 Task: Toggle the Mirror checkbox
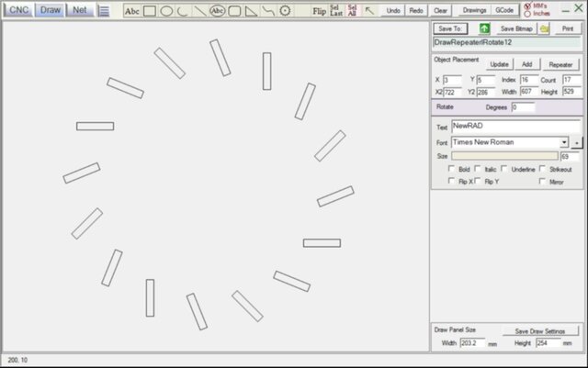[x=542, y=182]
